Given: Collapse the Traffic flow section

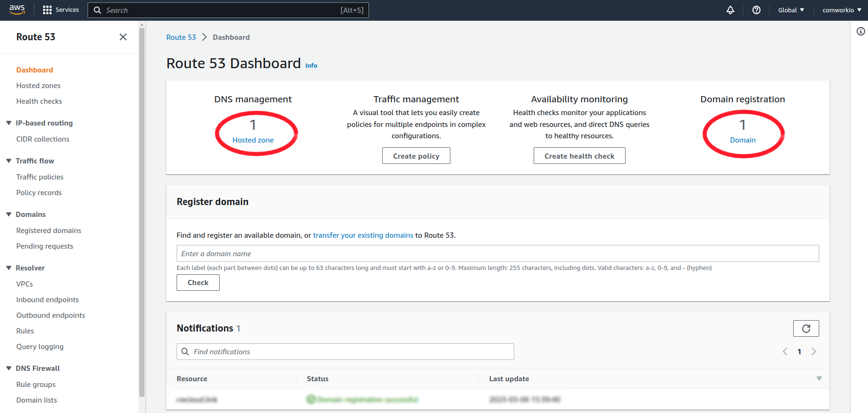Looking at the screenshot, I should tap(9, 161).
